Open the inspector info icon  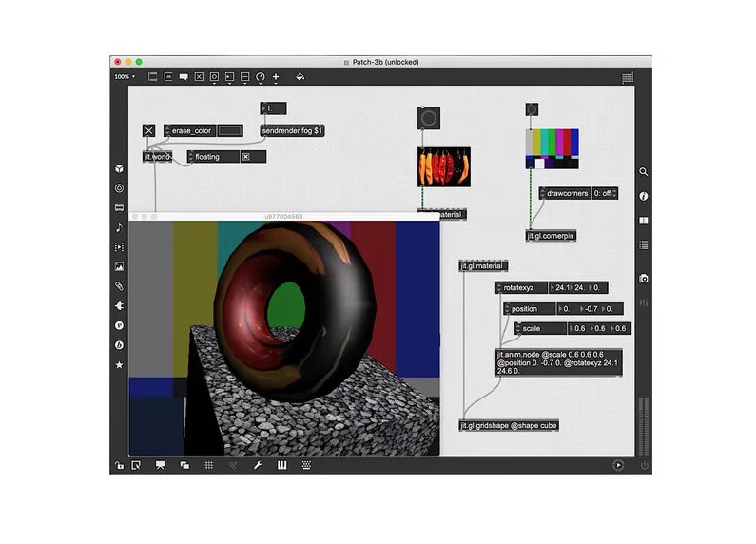643,196
